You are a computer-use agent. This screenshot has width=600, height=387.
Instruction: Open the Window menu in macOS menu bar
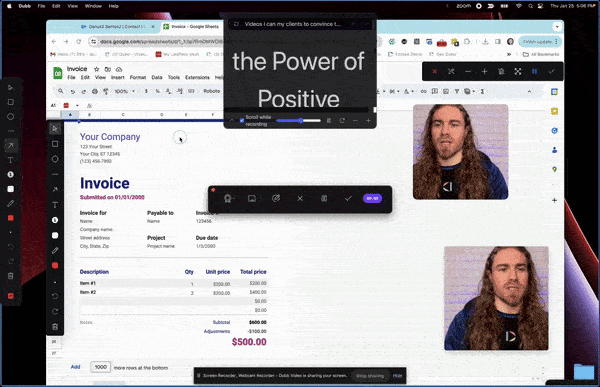pyautogui.click(x=93, y=6)
